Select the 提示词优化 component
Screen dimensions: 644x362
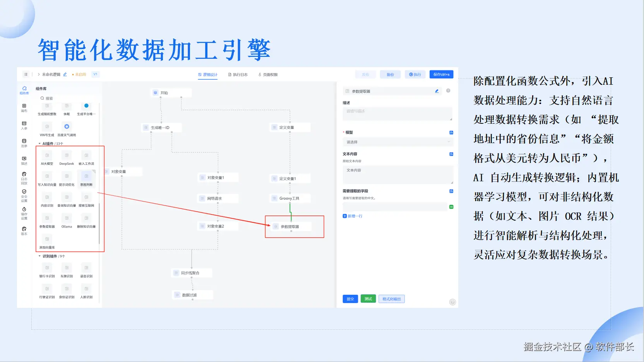pos(67,179)
